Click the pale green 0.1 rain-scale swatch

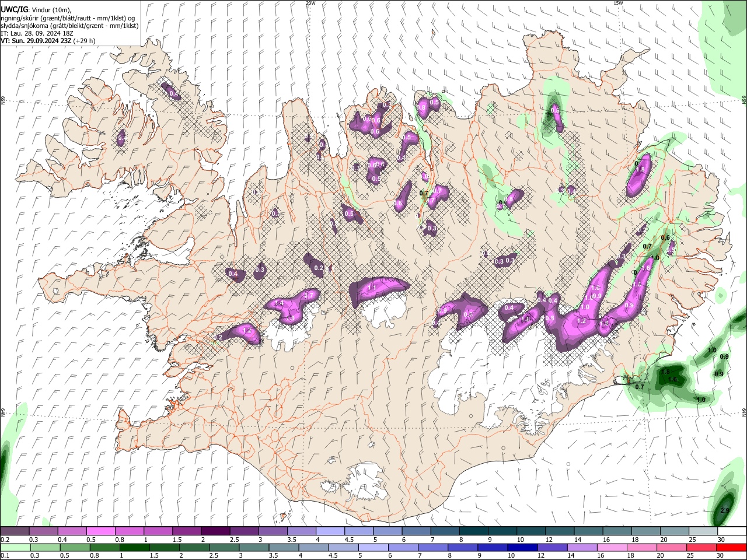(x=14, y=547)
